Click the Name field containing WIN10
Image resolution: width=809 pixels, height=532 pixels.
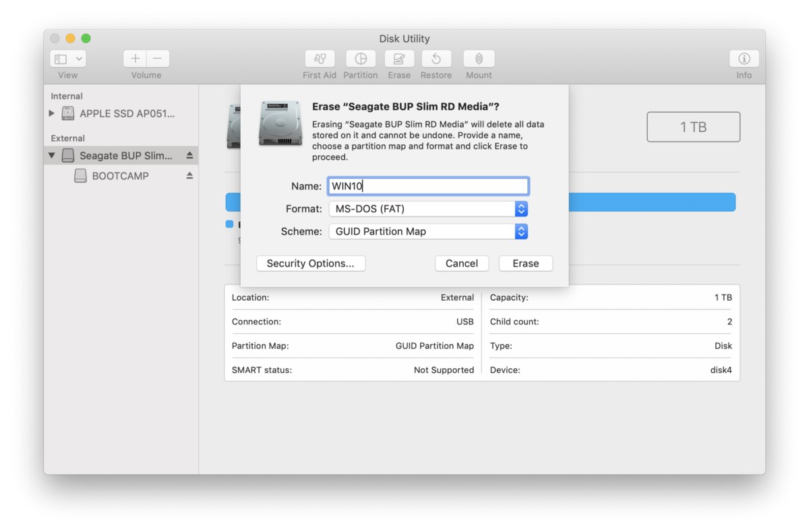pos(428,186)
